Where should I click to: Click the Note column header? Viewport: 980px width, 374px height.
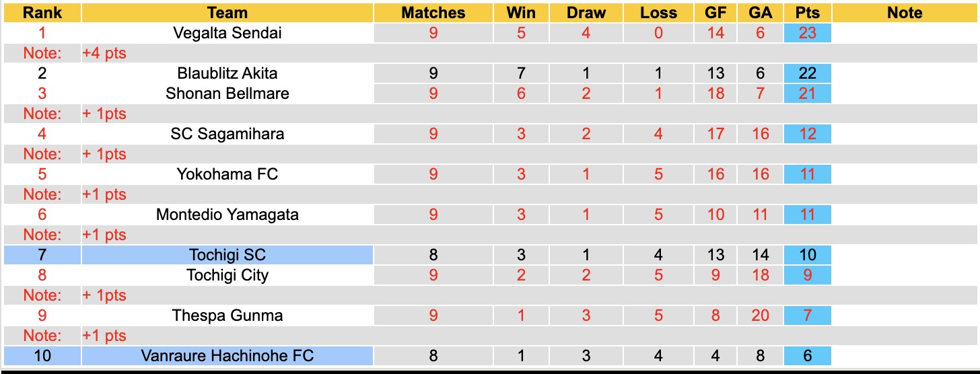tap(905, 13)
